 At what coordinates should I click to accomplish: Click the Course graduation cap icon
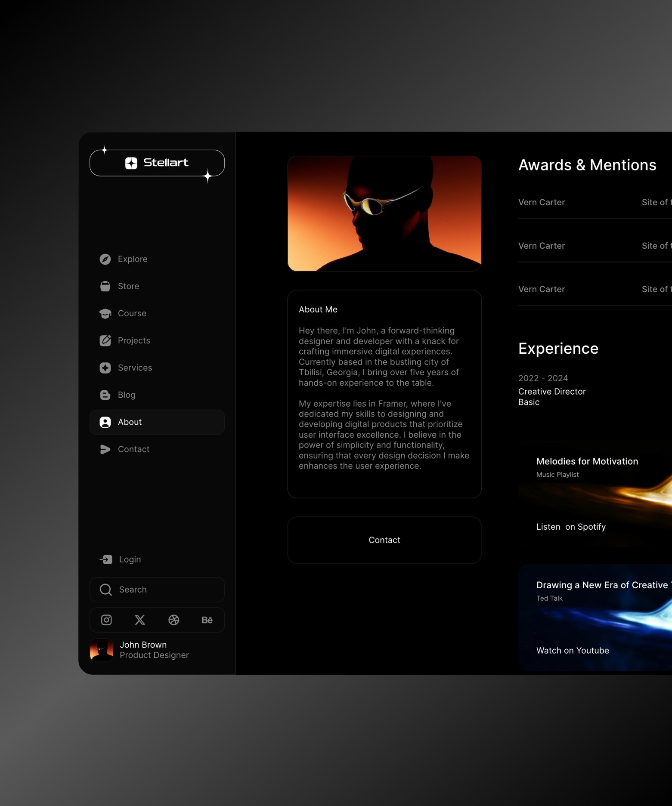105,313
